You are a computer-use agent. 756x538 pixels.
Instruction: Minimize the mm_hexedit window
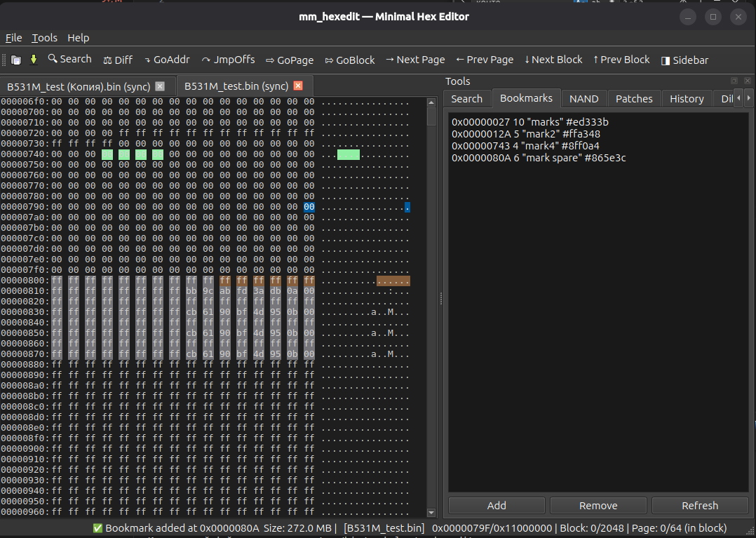click(688, 17)
